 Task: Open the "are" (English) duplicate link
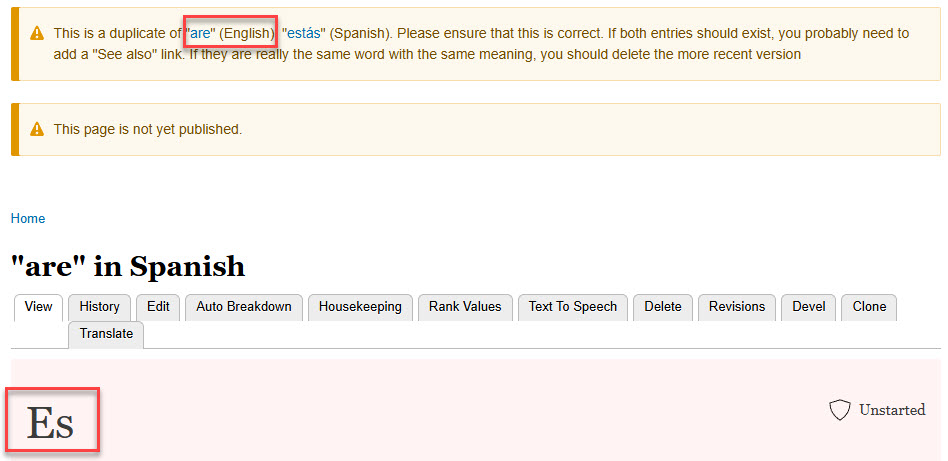click(201, 33)
